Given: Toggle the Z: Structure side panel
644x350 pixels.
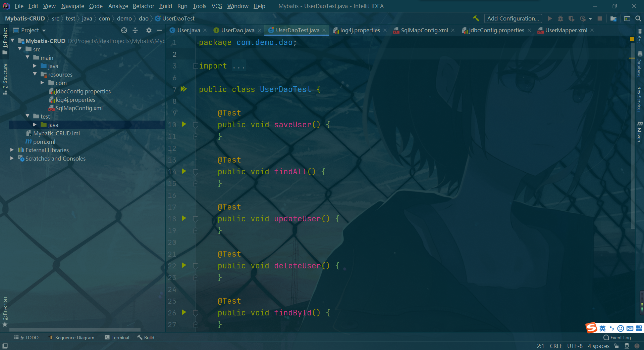Looking at the screenshot, I should point(5,79).
